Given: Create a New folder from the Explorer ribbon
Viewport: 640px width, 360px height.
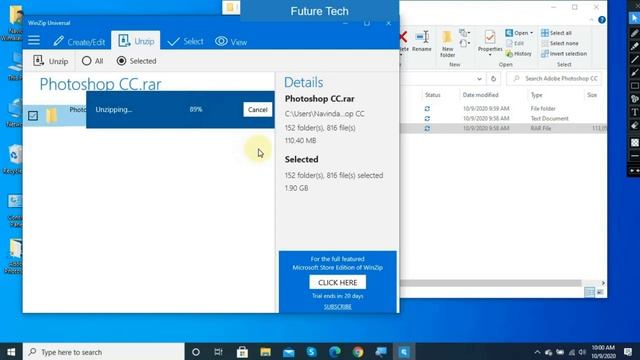Looking at the screenshot, I should (x=447, y=44).
